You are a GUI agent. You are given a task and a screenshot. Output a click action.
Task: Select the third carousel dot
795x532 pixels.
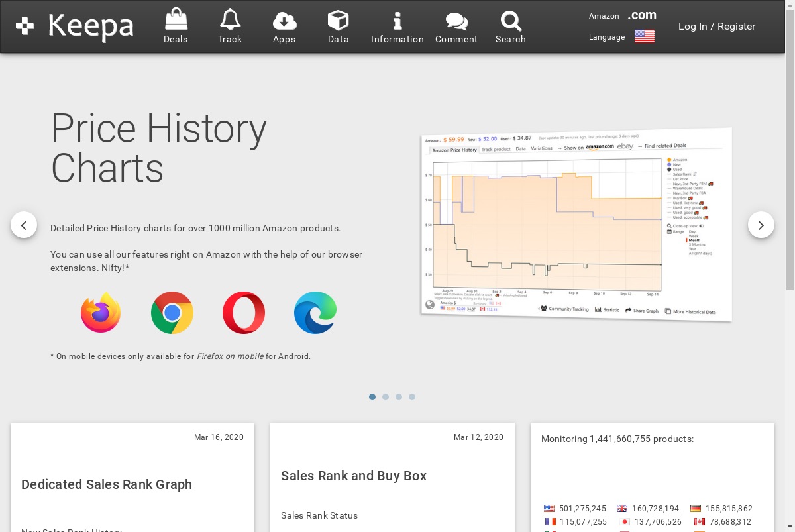pos(399,397)
